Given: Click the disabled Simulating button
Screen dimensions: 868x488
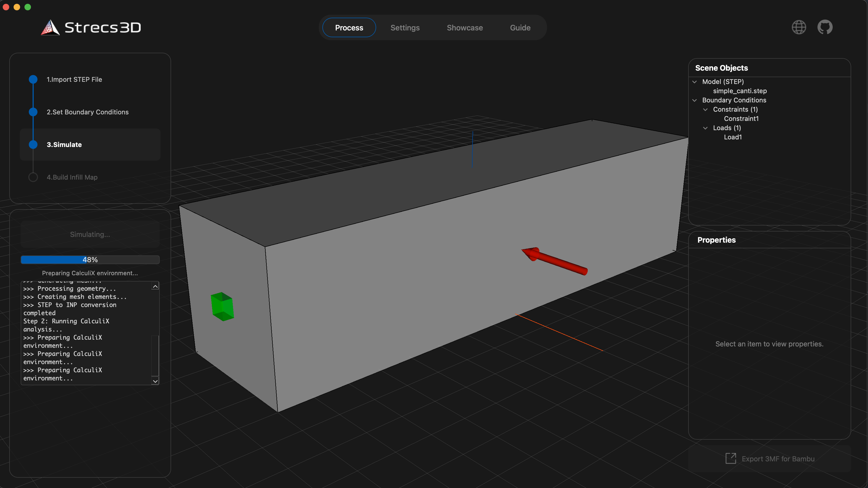Looking at the screenshot, I should 90,234.
